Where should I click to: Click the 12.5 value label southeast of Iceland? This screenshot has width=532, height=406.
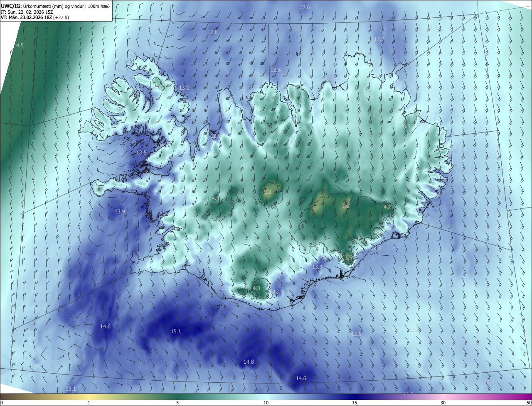(x=356, y=333)
